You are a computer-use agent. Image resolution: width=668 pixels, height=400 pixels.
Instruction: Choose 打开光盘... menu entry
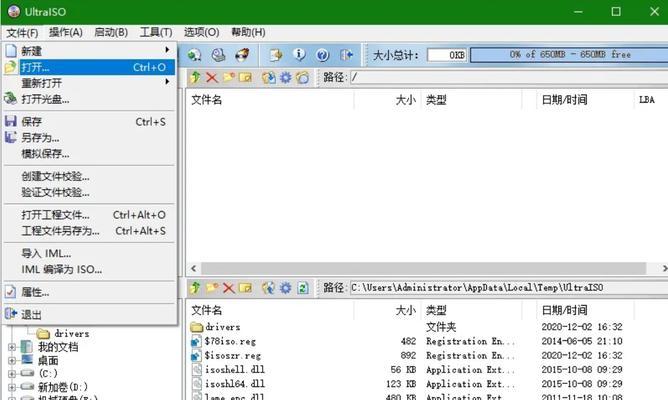click(x=89, y=99)
